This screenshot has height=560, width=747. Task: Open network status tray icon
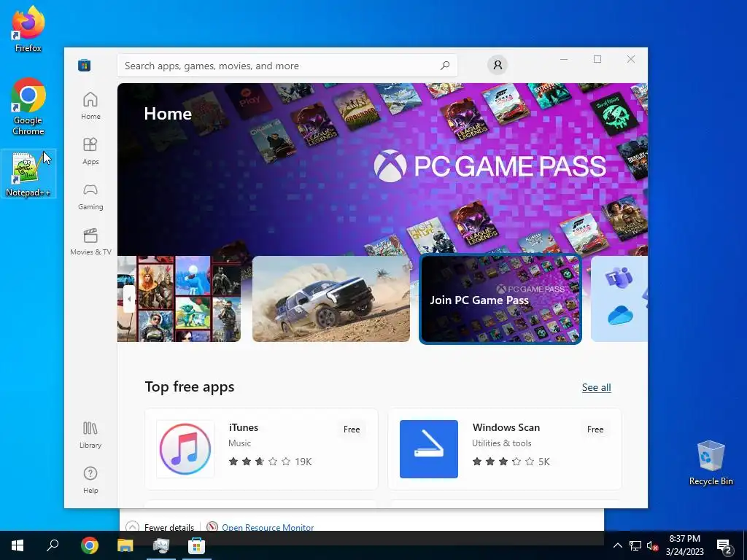point(635,545)
